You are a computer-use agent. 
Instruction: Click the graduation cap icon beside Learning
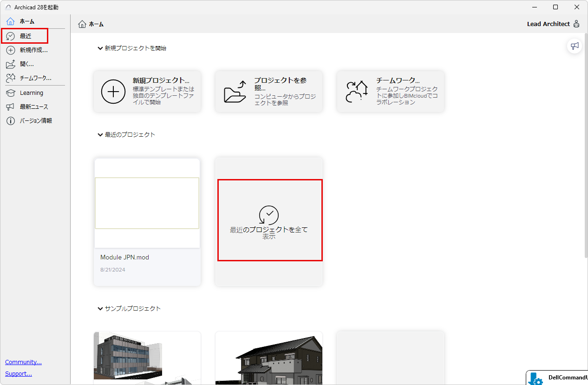click(x=11, y=93)
